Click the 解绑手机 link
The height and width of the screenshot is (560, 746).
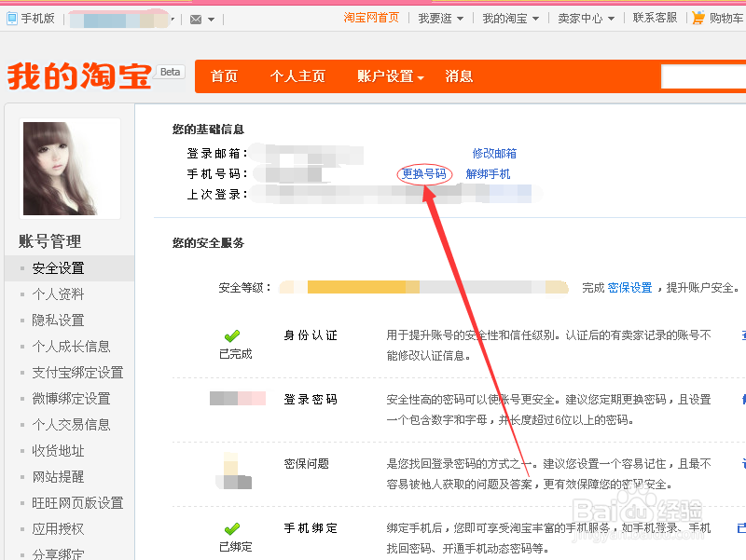click(x=488, y=173)
